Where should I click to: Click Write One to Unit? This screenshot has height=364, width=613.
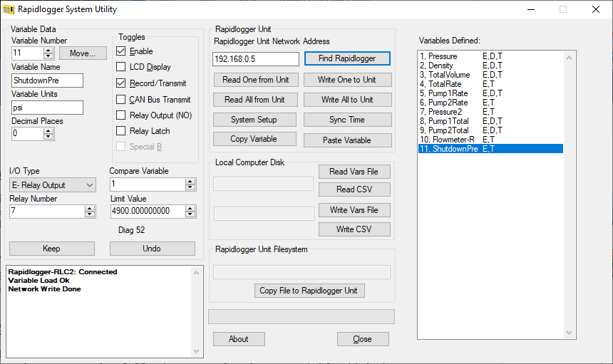click(348, 80)
